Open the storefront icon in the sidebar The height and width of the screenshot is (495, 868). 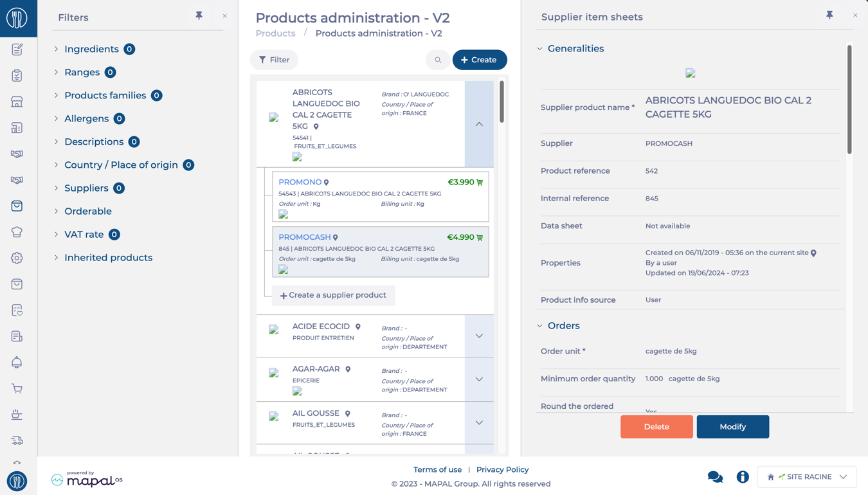pos(17,102)
